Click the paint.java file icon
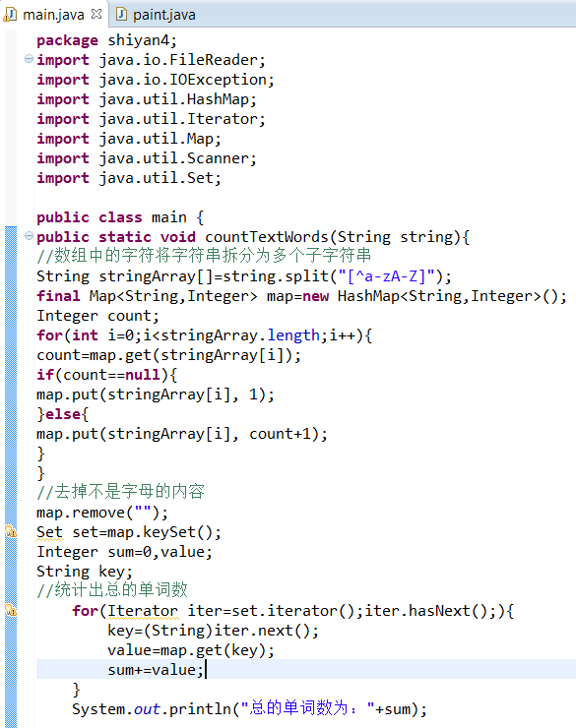The height and width of the screenshot is (728, 576). [121, 15]
